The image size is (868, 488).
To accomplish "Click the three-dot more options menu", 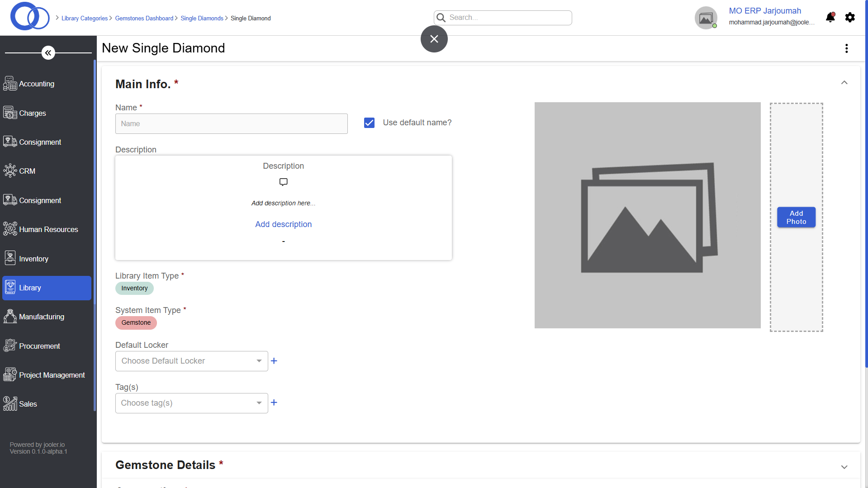I will tap(846, 48).
